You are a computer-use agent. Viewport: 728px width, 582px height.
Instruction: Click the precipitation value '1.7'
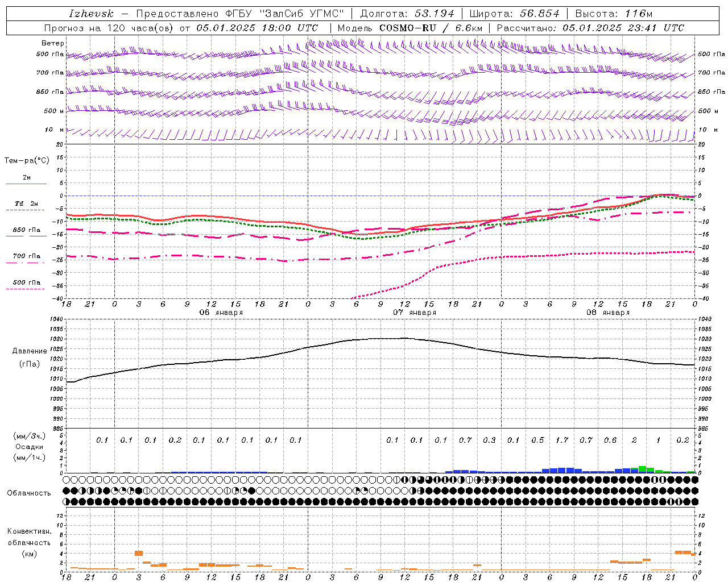click(562, 440)
